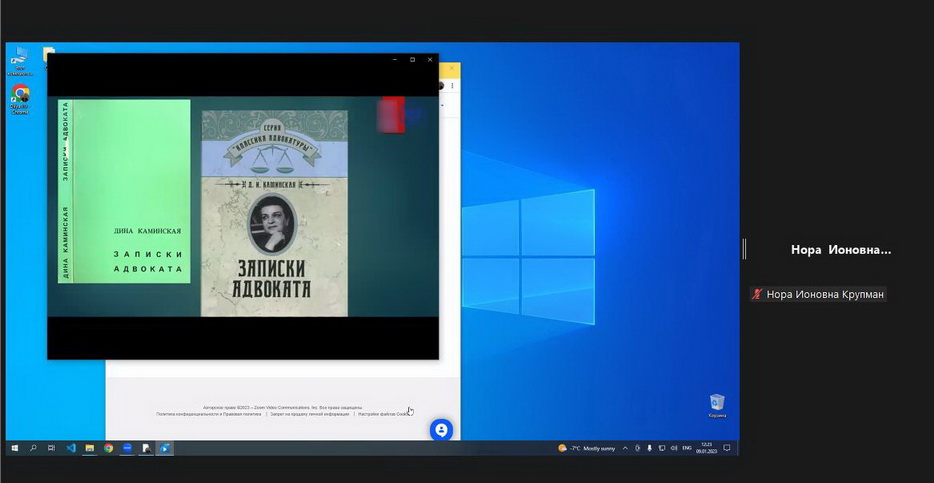Open the Windows Start menu

coord(15,448)
